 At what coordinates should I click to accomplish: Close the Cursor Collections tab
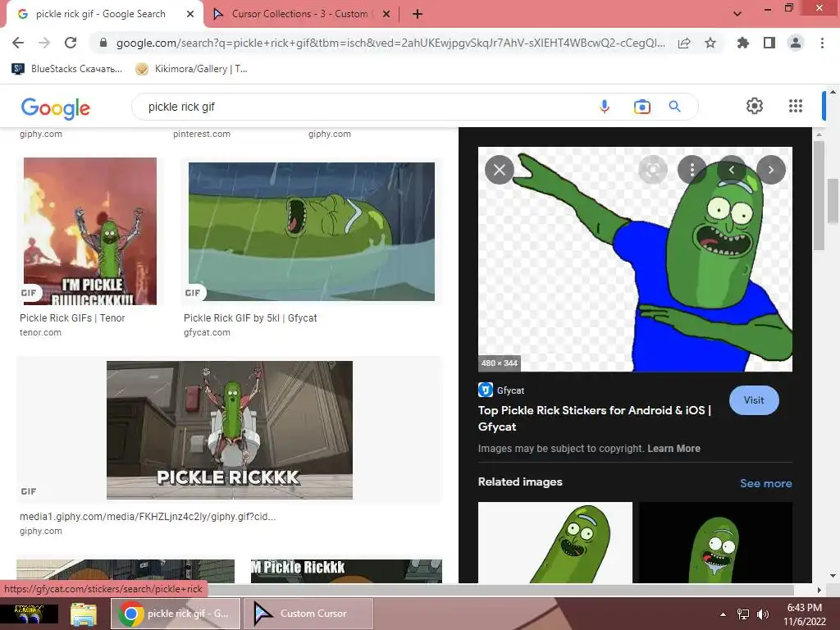[x=386, y=14]
